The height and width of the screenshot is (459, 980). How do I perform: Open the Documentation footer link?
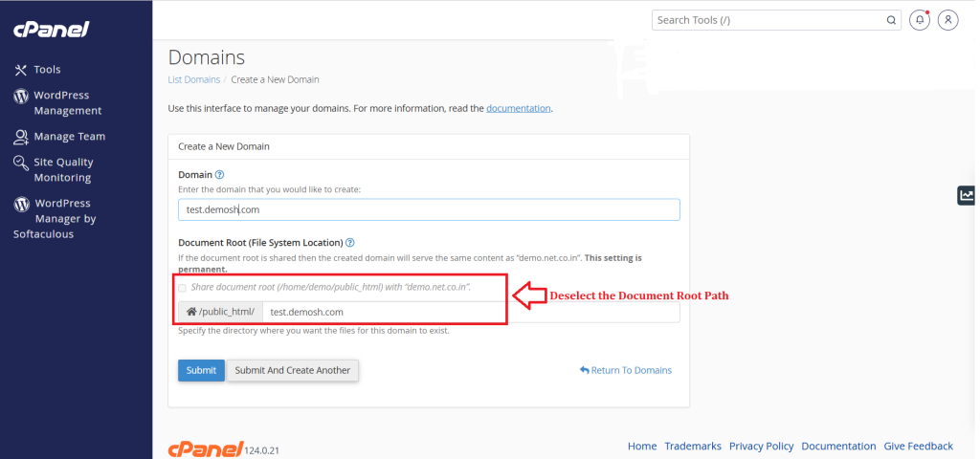[838, 446]
